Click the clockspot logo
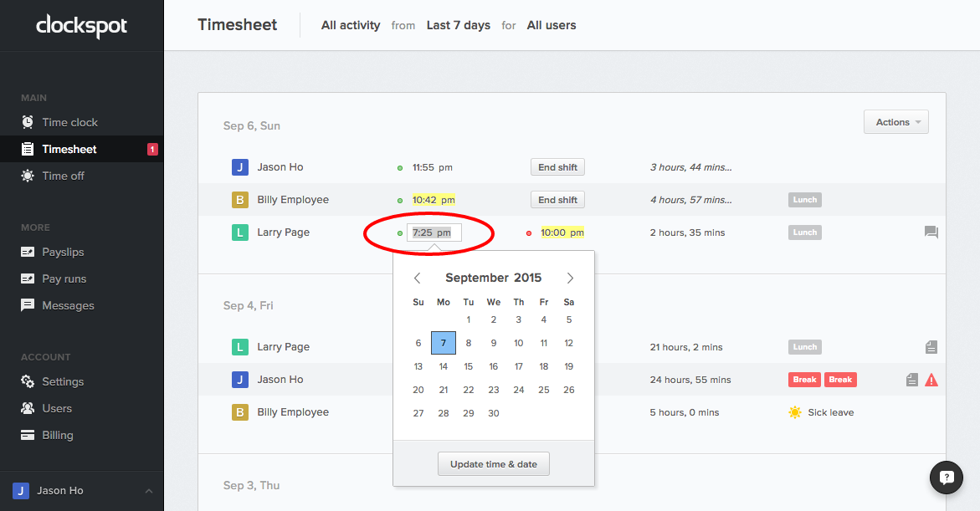Viewport: 980px width, 511px height. point(81,26)
